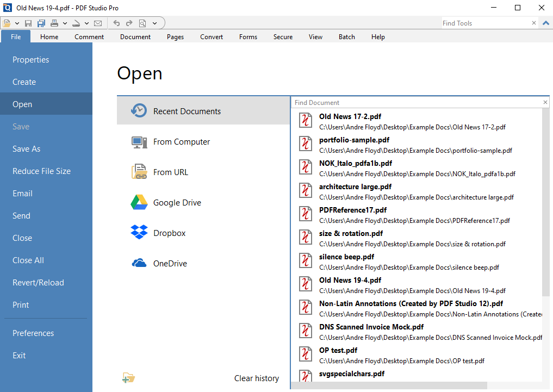Image resolution: width=553 pixels, height=392 pixels.
Task: Click the From URL link icon
Action: pos(139,172)
